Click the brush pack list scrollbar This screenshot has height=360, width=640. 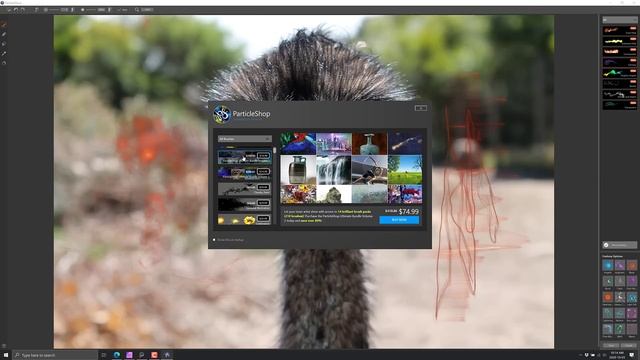pos(274,151)
